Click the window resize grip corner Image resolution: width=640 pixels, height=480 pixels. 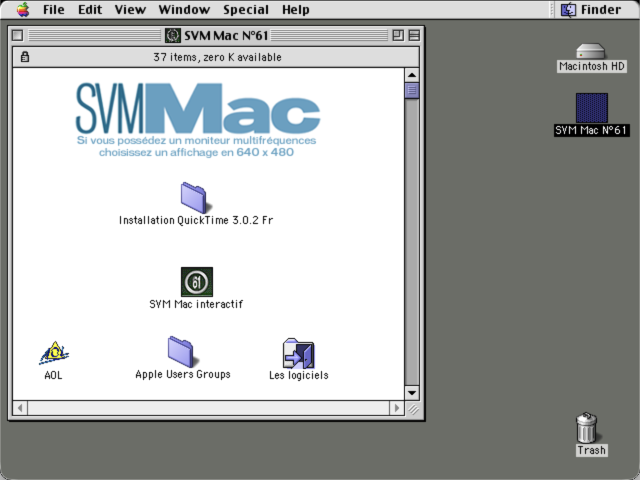coord(412,408)
